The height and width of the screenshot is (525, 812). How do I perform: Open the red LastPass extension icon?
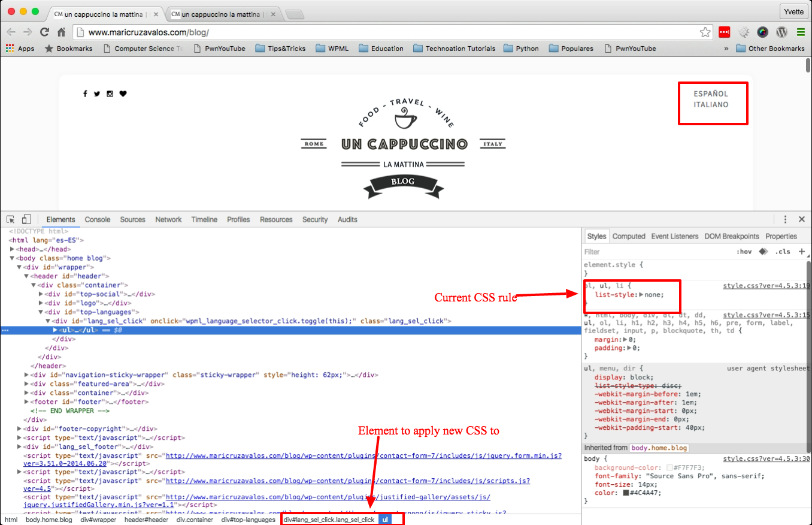725,32
